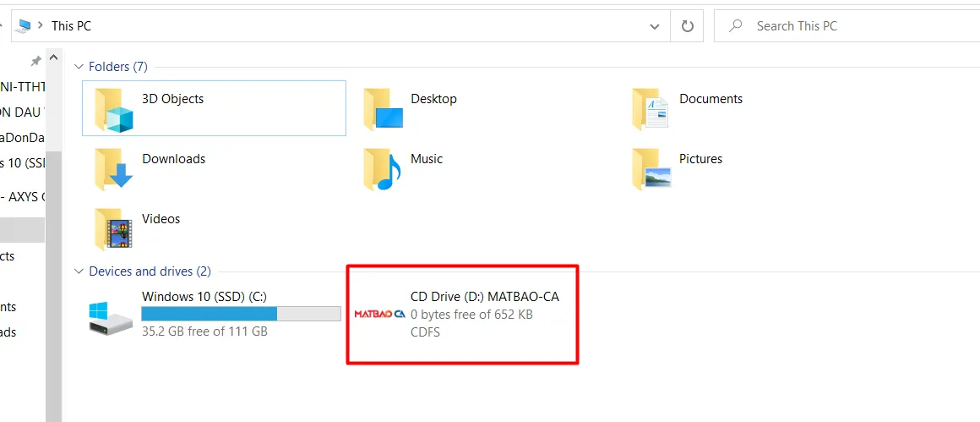Open the Documents folder icon
Image resolution: width=980 pixels, height=422 pixels.
651,109
